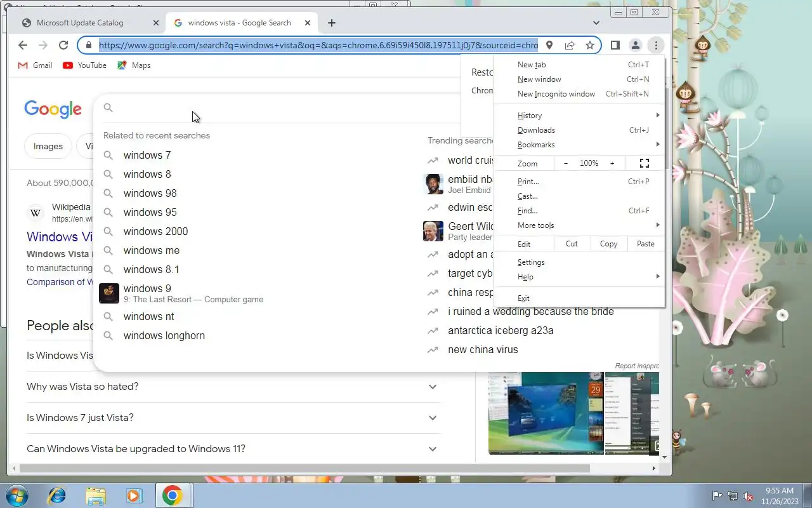Open YouTube bookmark

(84, 65)
